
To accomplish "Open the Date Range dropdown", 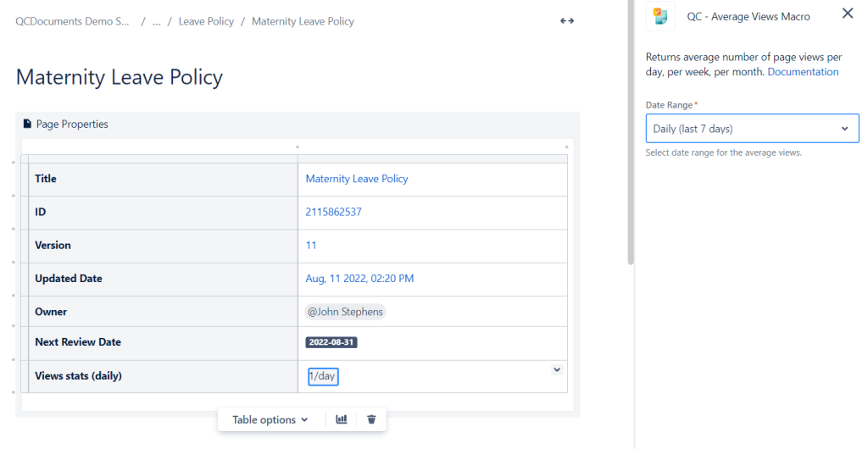I will [x=753, y=129].
